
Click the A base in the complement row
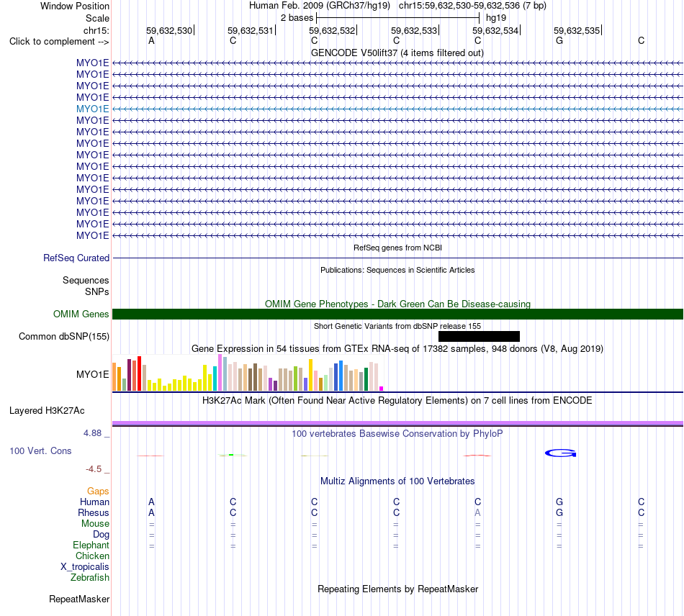151,41
